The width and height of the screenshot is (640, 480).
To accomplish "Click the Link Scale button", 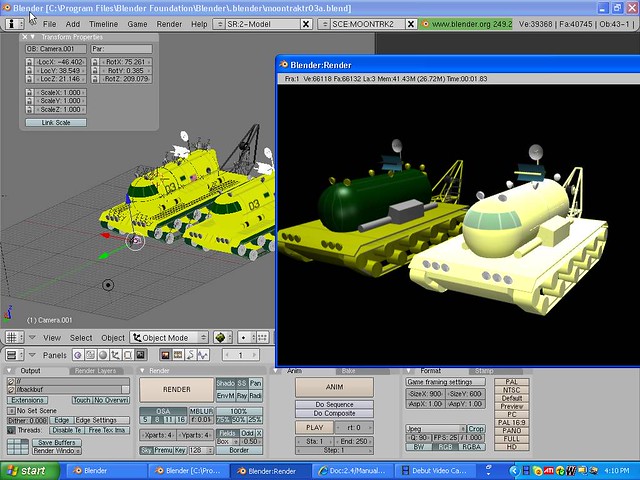I will (x=56, y=122).
